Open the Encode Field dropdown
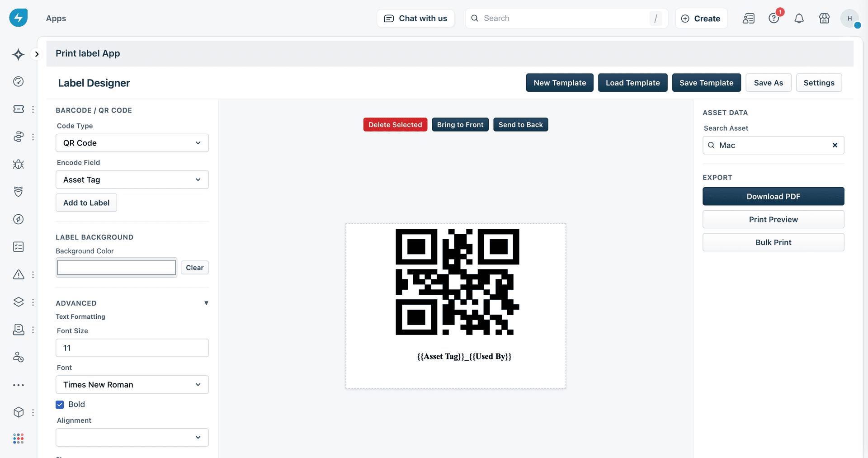The image size is (868, 458). pyautogui.click(x=132, y=179)
